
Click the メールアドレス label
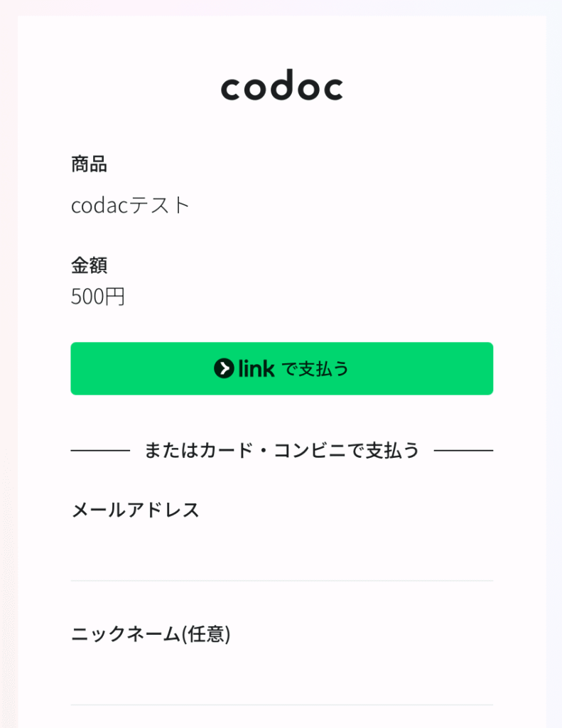[x=135, y=510]
